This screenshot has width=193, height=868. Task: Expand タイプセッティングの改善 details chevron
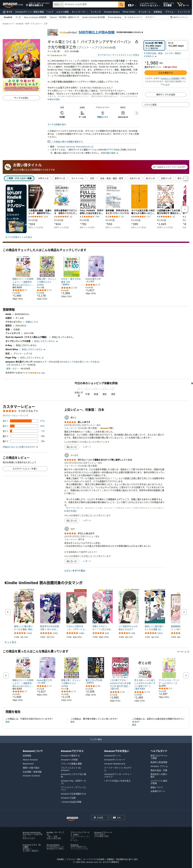(x=57, y=341)
